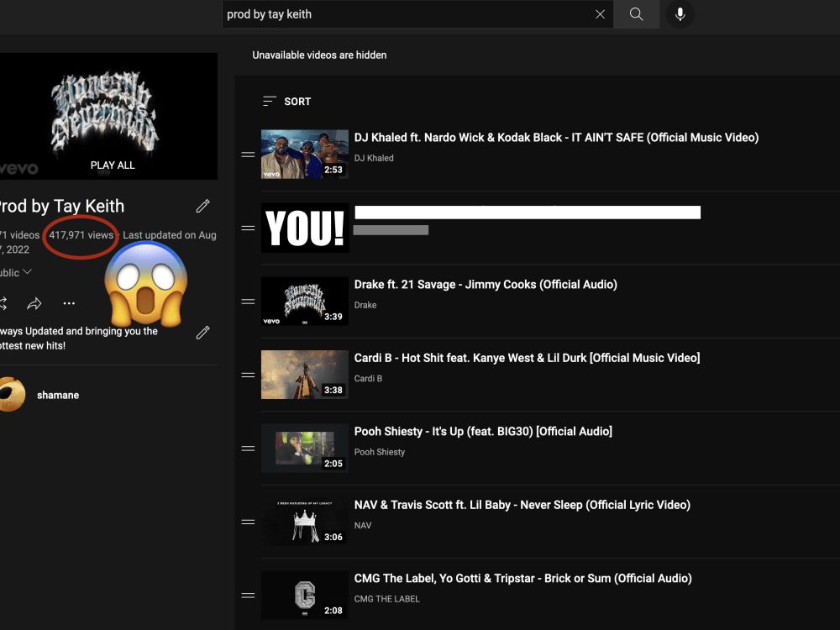Click drag handle for Pooh Shiesty It's Up row
This screenshot has height=630, width=840.
(248, 449)
